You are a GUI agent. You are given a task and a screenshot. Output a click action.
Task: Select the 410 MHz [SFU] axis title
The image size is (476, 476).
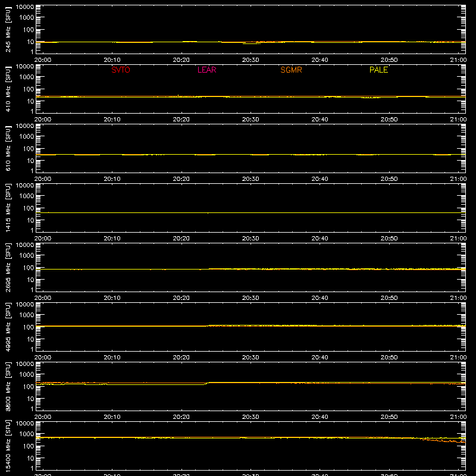pos(8,89)
